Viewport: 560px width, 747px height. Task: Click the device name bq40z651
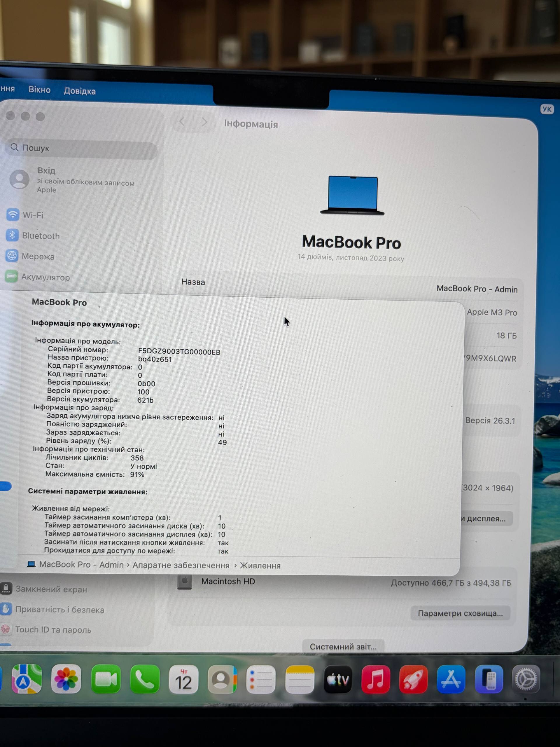click(155, 359)
